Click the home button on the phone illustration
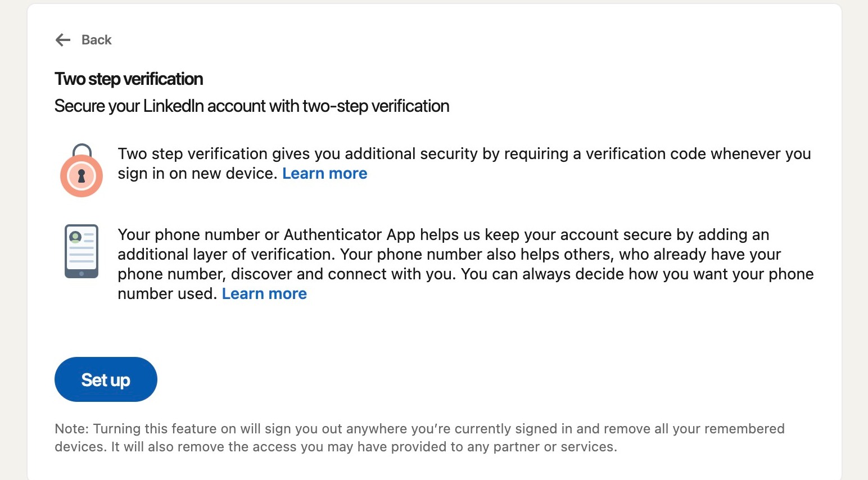Image resolution: width=868 pixels, height=480 pixels. pos(82,274)
